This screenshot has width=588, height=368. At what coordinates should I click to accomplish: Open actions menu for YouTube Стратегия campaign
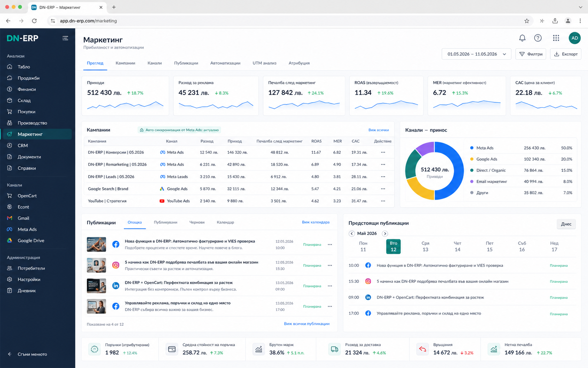click(383, 201)
